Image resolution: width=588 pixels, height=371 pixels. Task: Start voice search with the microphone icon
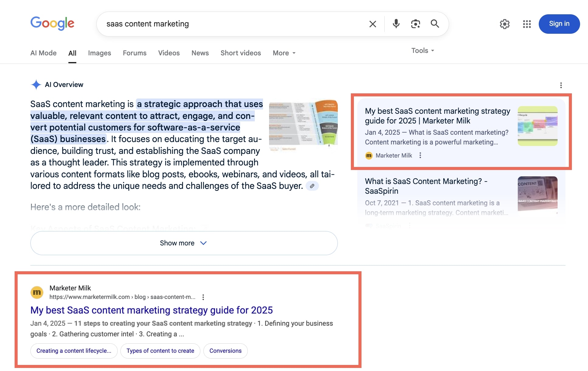(x=396, y=24)
